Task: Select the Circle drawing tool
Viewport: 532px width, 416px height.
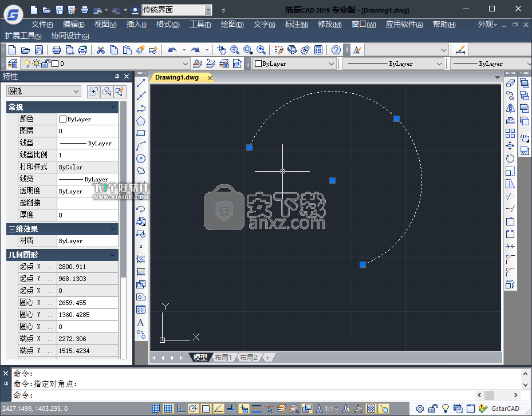Action: point(141,159)
